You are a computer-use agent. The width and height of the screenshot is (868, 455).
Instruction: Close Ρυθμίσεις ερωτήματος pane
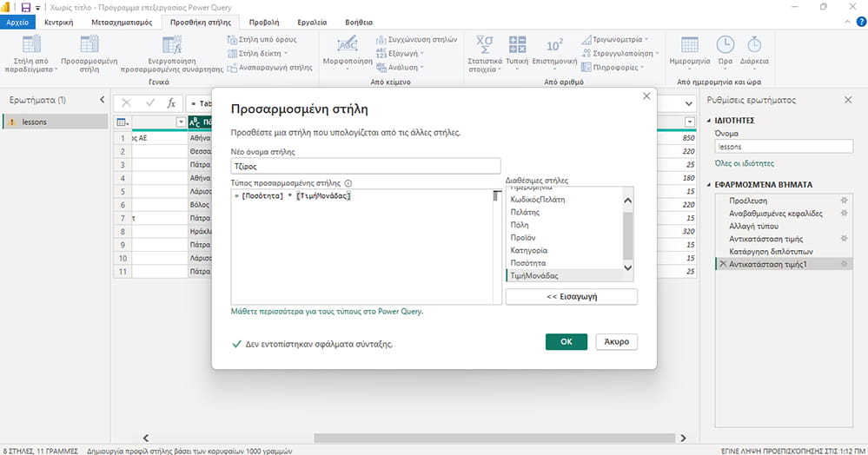pos(848,100)
